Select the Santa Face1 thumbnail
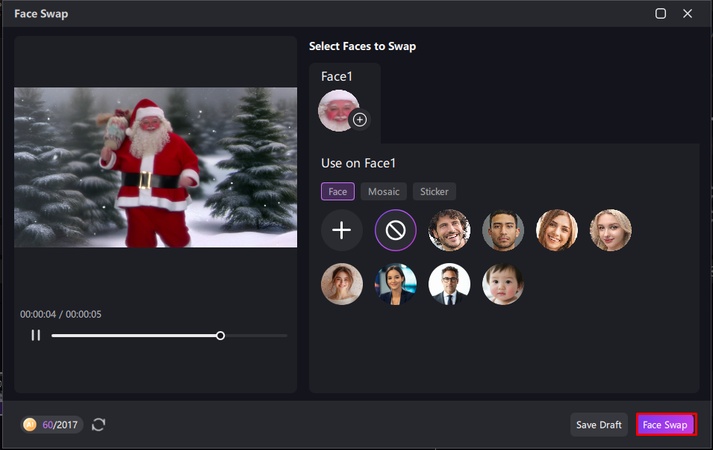This screenshot has width=713, height=450. pyautogui.click(x=337, y=110)
